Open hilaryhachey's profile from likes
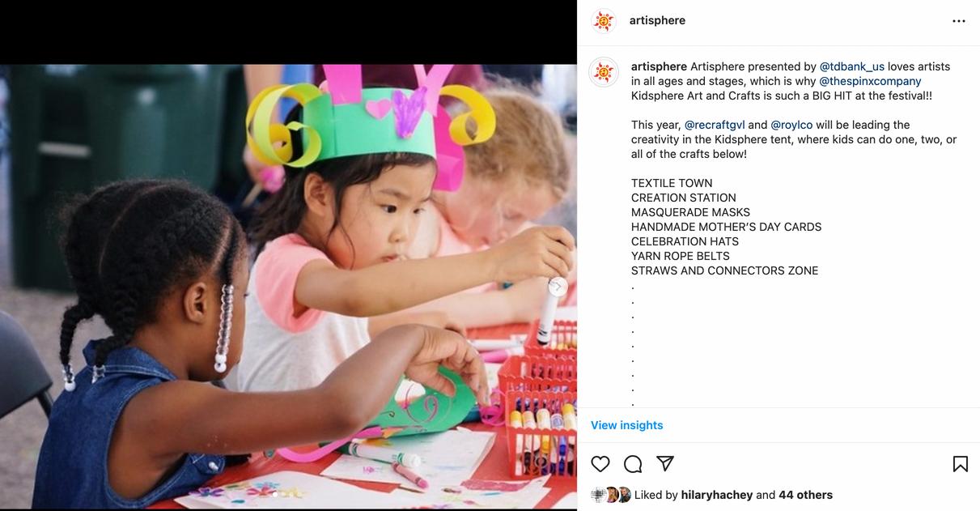 tap(717, 495)
